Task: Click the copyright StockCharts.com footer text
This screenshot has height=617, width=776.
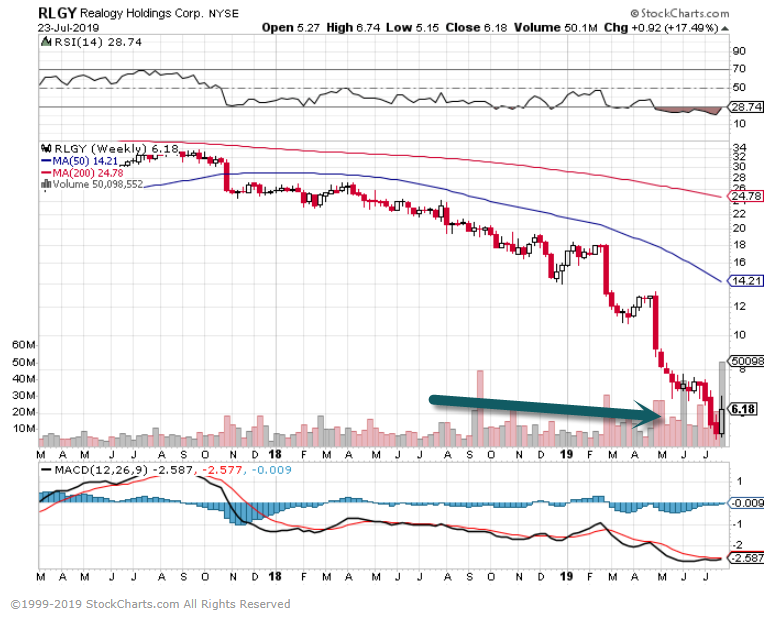Action: click(x=150, y=604)
